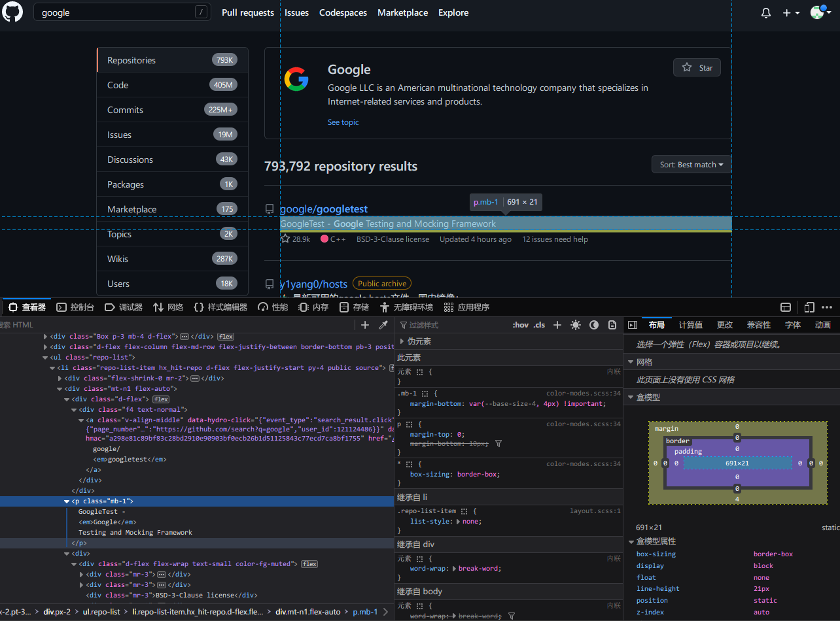The image size is (840, 621).
Task: Toggle dark color scheme simulation
Action: tap(594, 325)
